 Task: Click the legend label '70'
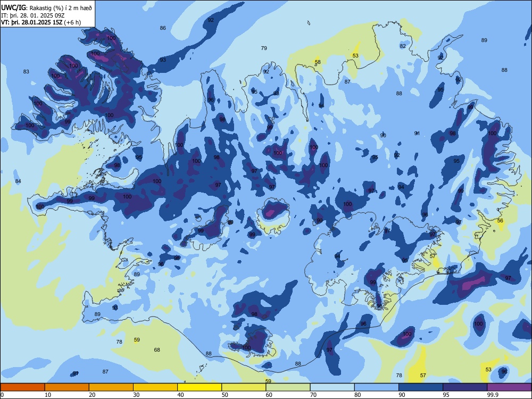coord(313,395)
